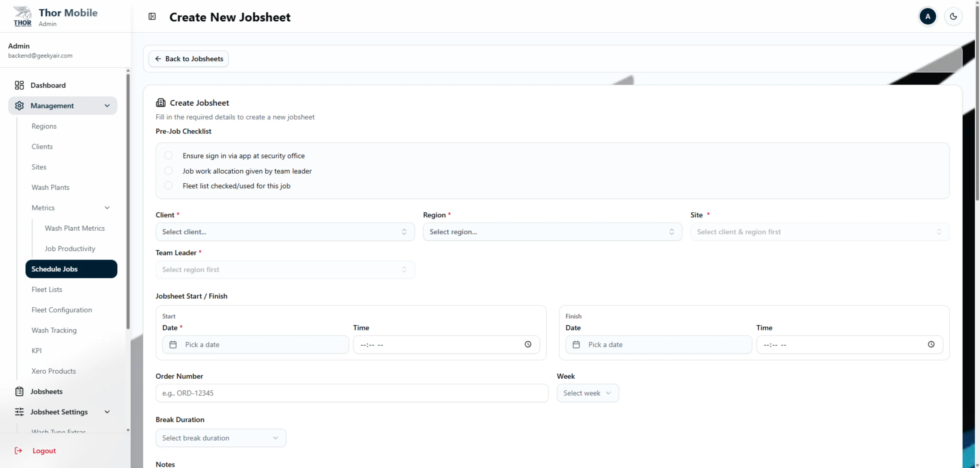
Task: Check 'Ensure sign in via app at security office'
Action: (x=168, y=156)
